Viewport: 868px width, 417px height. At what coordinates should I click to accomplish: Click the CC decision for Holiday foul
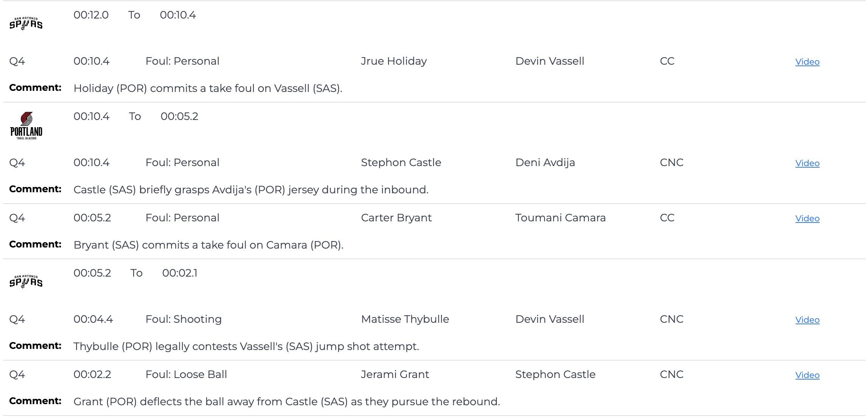click(667, 61)
